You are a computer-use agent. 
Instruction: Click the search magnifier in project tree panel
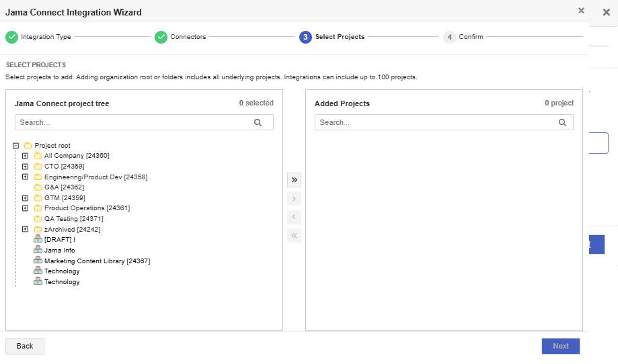click(x=258, y=122)
